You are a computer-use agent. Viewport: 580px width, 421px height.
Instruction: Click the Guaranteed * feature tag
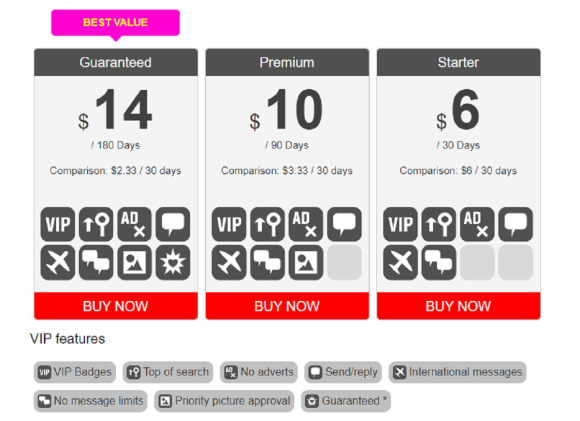click(x=346, y=401)
